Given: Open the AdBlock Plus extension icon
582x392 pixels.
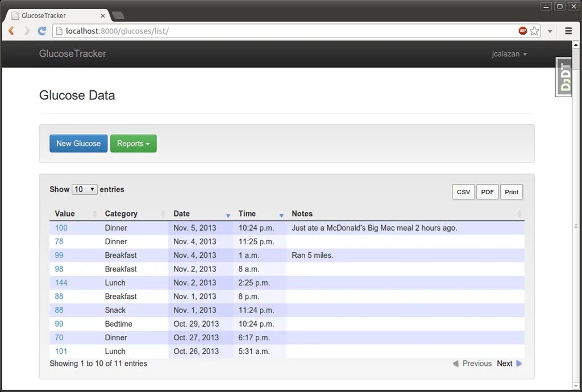Looking at the screenshot, I should click(x=523, y=31).
